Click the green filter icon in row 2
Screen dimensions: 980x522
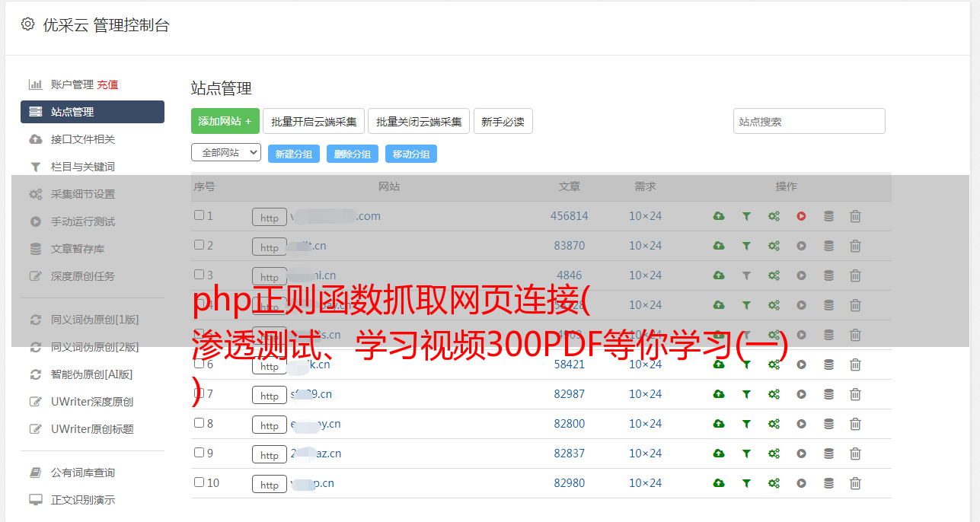[x=746, y=246]
